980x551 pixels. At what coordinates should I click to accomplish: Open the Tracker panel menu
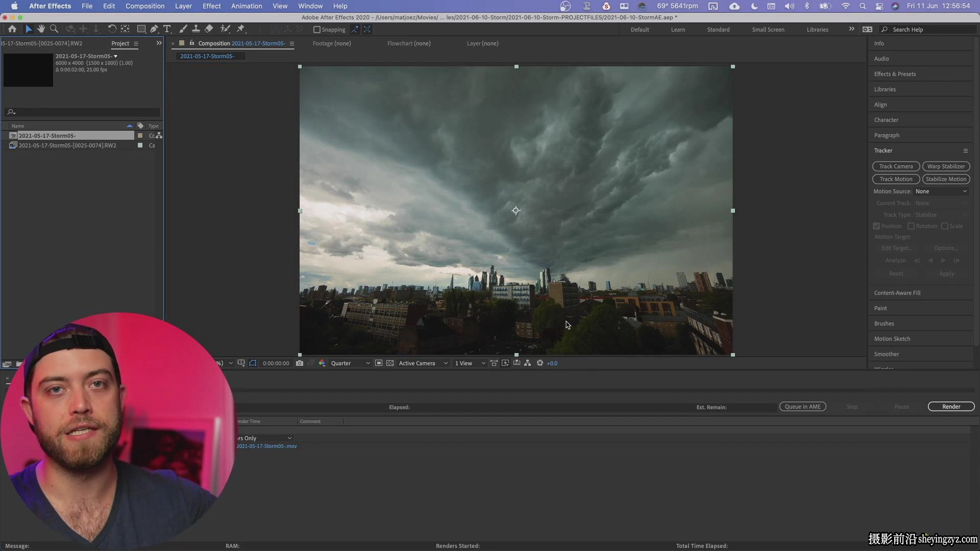coord(965,151)
